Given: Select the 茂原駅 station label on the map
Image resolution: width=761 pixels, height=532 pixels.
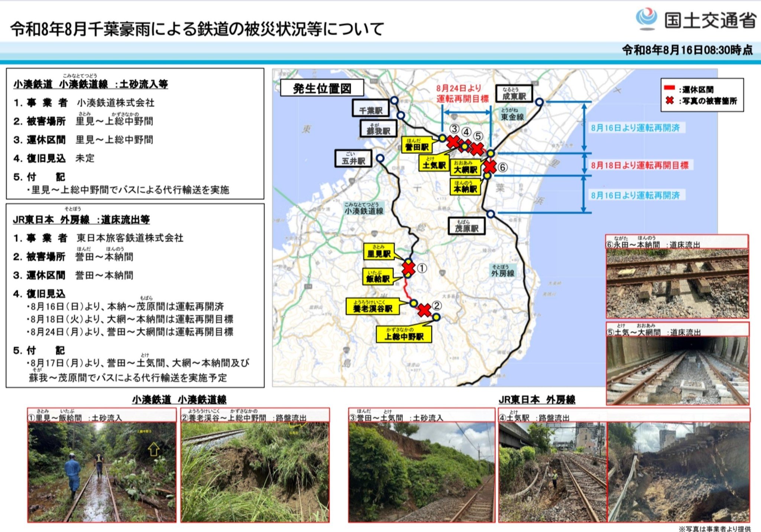Looking at the screenshot, I should point(467,226).
